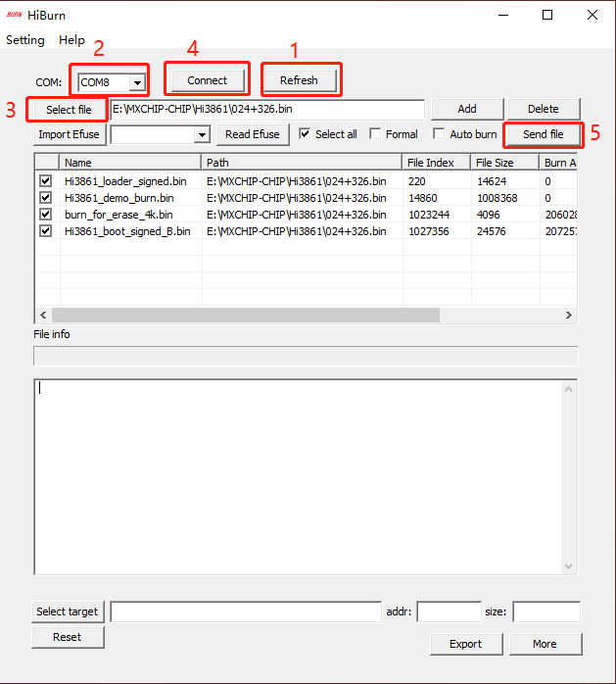Click the target path input field
616x684 pixels.
pos(246,611)
